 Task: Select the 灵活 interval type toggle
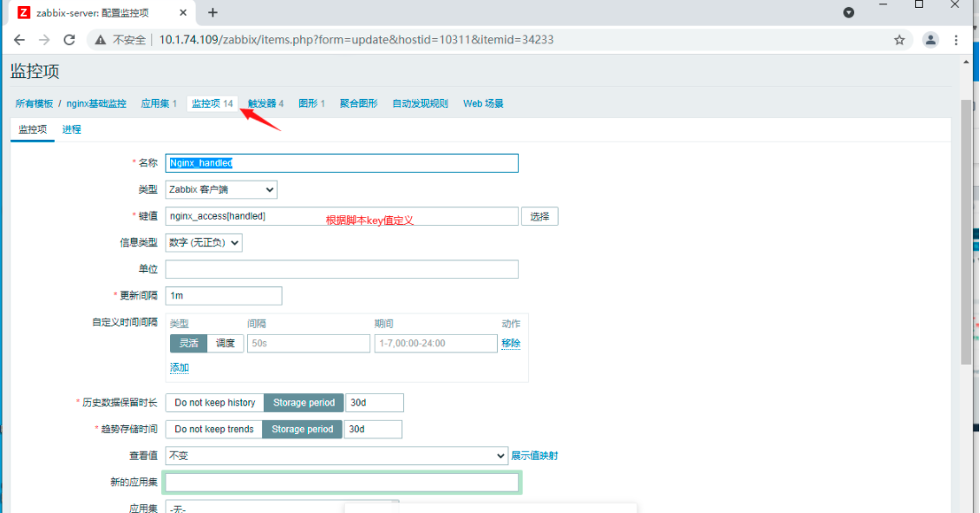coord(189,344)
